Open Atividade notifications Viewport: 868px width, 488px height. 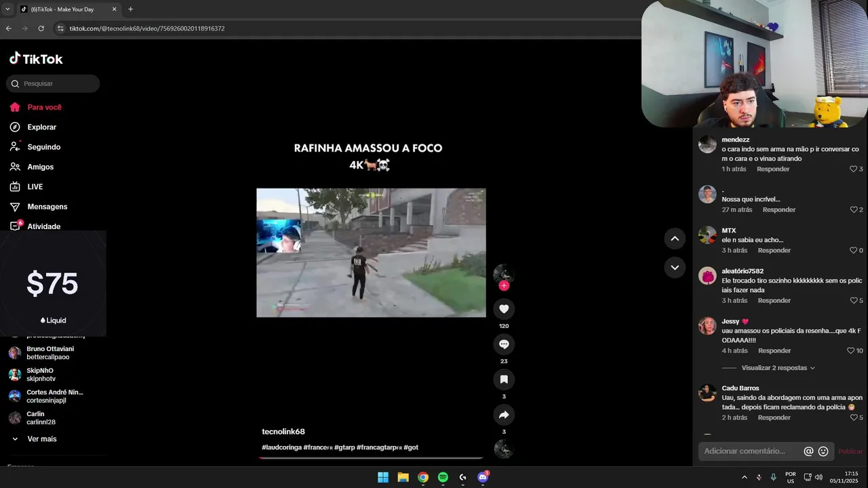click(x=35, y=226)
